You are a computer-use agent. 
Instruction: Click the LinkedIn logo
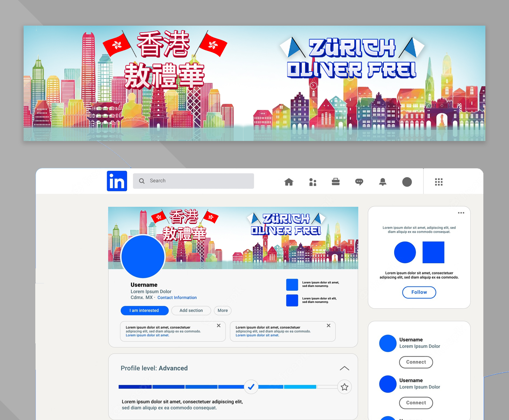tap(117, 181)
